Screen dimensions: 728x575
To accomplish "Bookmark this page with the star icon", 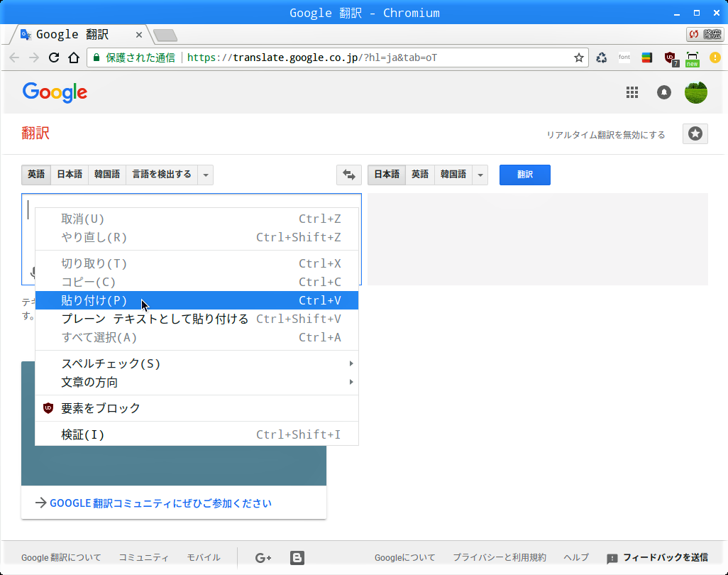I will coord(578,57).
